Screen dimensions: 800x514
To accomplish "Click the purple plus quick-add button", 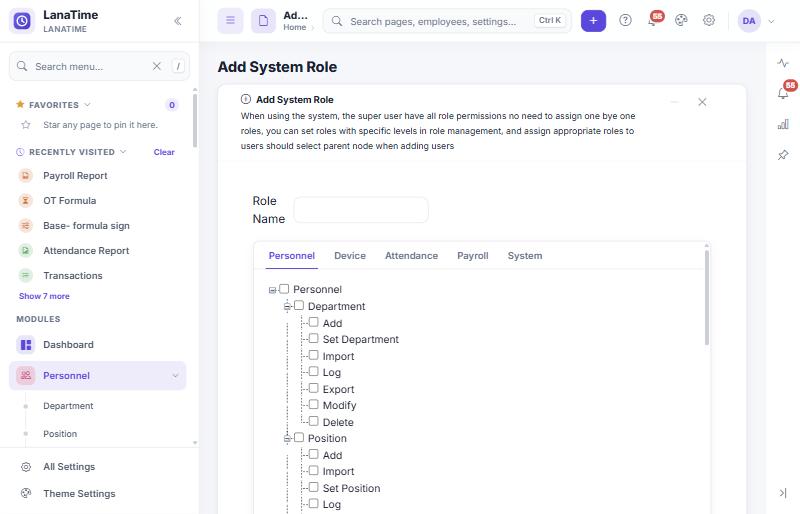I will [593, 21].
